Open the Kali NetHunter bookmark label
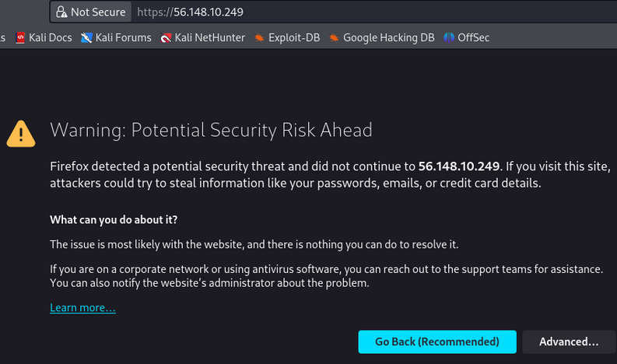The width and height of the screenshot is (617, 364). point(210,37)
